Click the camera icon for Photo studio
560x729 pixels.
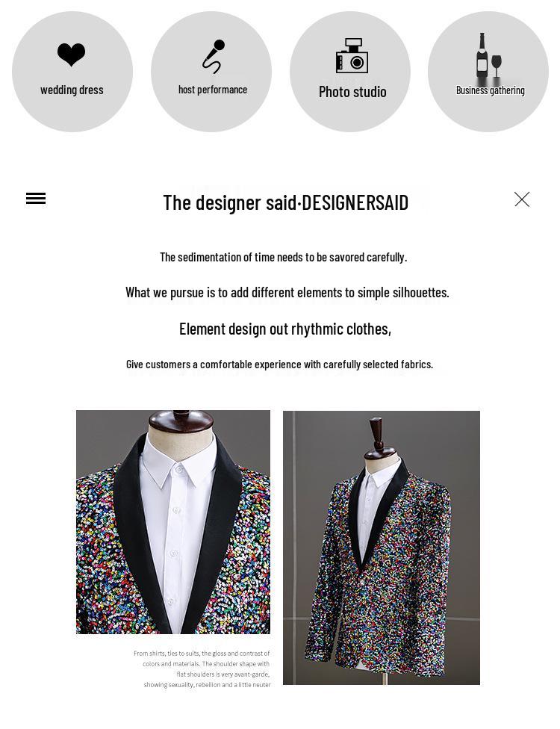coord(352,56)
